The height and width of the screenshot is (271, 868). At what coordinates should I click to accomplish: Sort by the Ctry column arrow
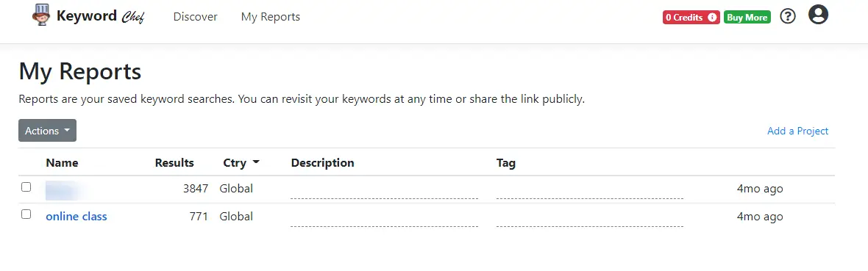coord(256,162)
